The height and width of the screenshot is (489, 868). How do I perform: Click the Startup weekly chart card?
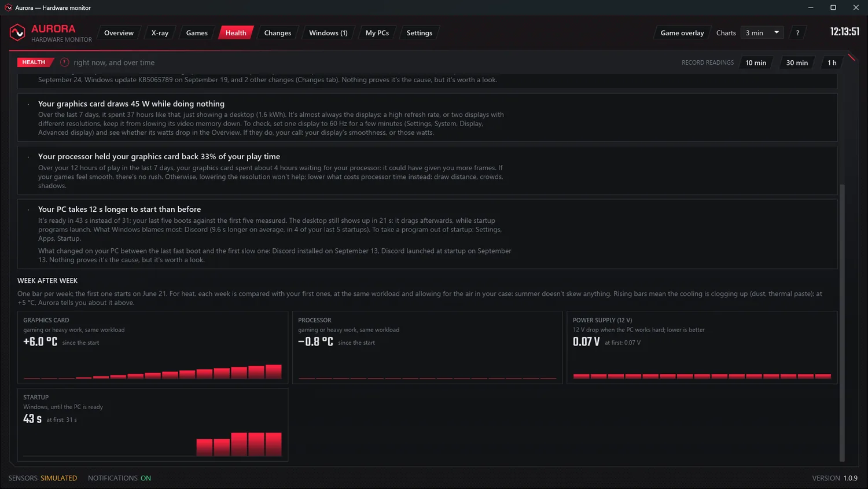point(153,425)
